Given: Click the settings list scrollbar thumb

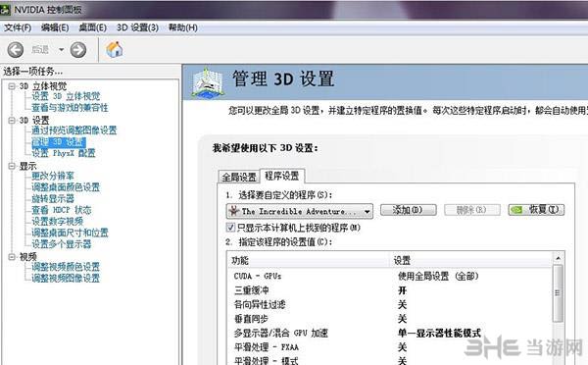Looking at the screenshot, I should (x=558, y=293).
